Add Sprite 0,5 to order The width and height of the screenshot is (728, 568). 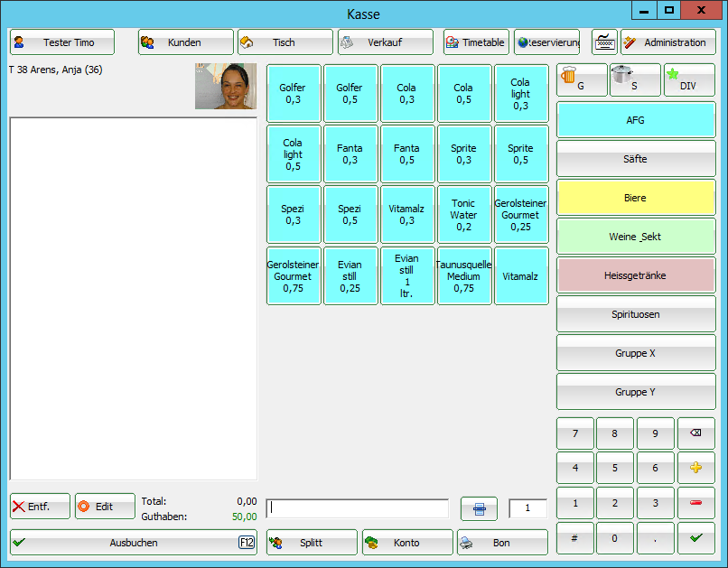coord(521,154)
